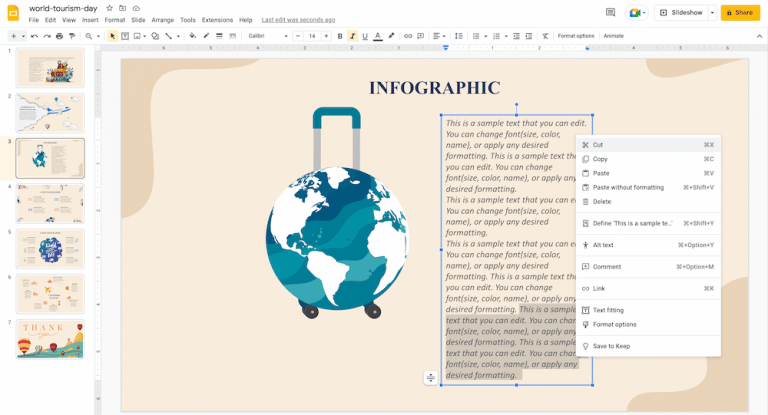Click the Google Meet call icon
Image resolution: width=768 pixels, height=415 pixels.
point(637,13)
